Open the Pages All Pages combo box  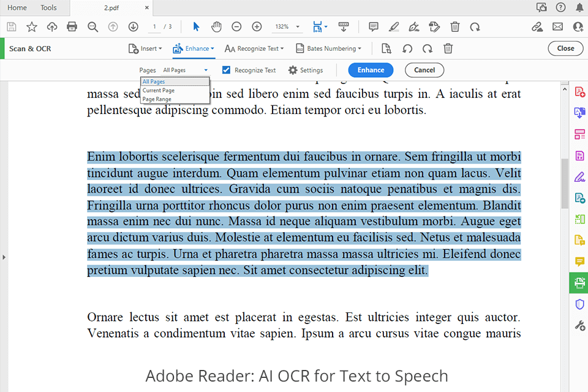[185, 70]
